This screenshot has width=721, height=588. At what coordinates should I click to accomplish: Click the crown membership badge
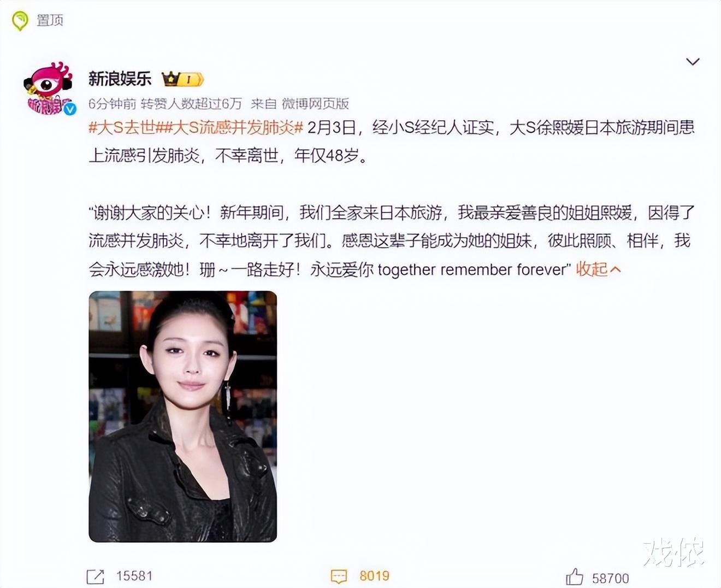click(183, 79)
